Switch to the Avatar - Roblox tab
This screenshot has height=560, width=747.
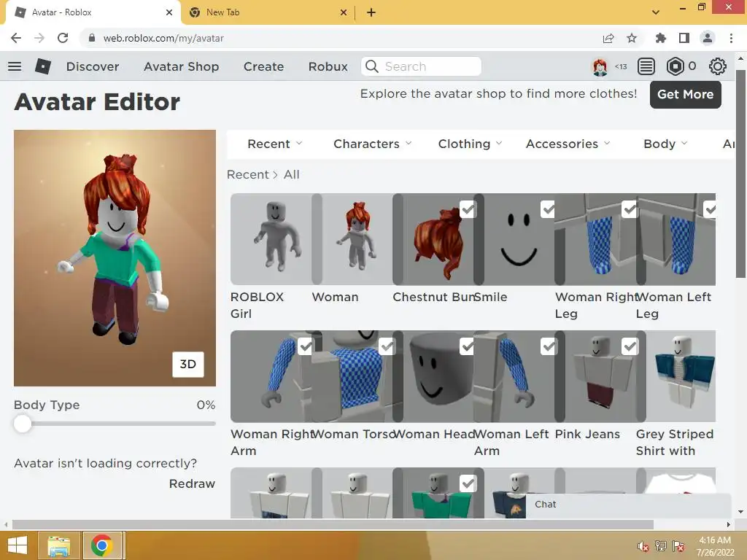pos(93,12)
